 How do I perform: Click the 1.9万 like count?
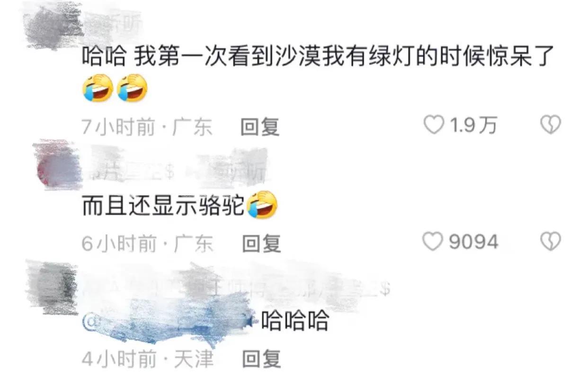click(x=473, y=126)
